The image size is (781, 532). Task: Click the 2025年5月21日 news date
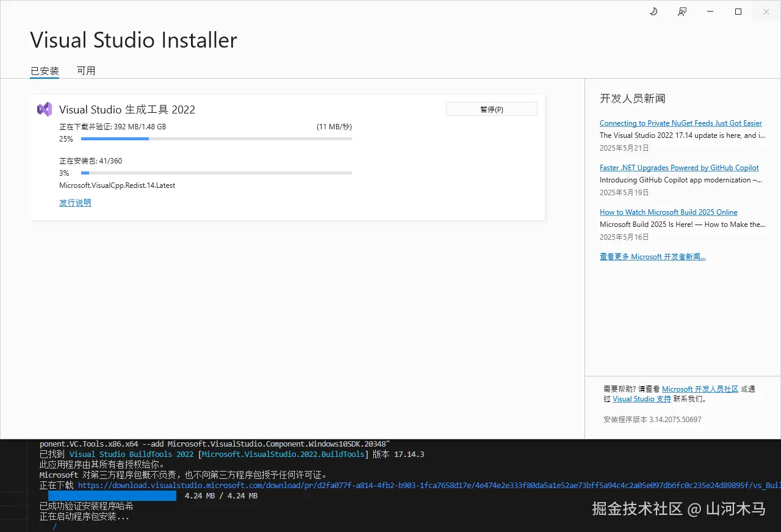624,148
